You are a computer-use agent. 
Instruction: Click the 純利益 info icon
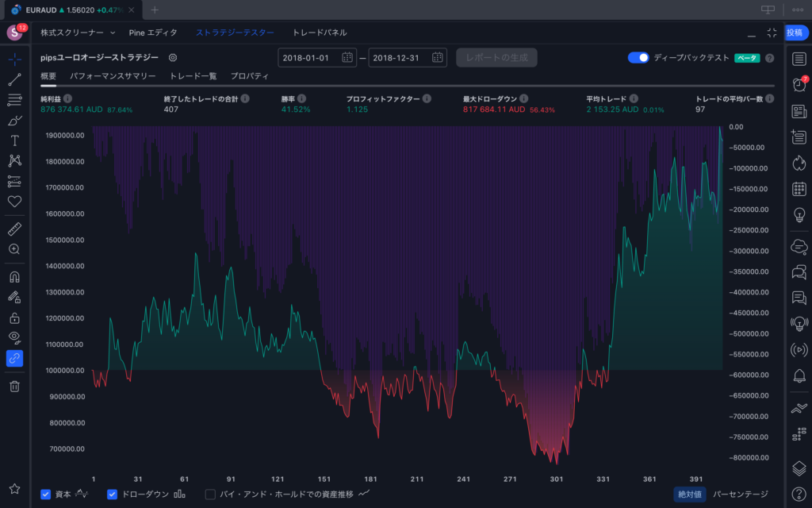68,98
